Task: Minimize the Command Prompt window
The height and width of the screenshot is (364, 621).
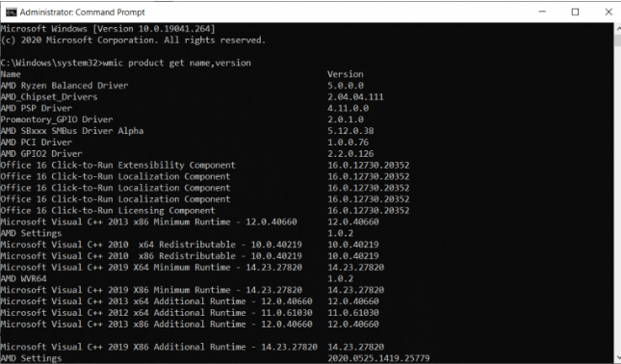Action: 542,12
